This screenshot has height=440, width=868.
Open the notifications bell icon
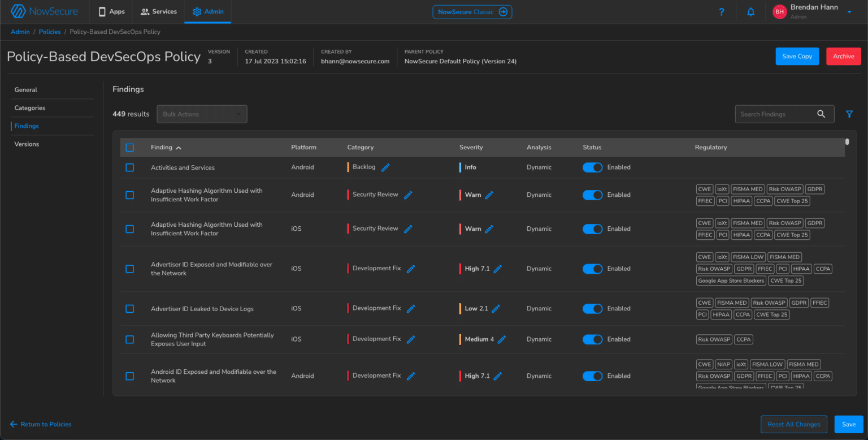tap(751, 12)
